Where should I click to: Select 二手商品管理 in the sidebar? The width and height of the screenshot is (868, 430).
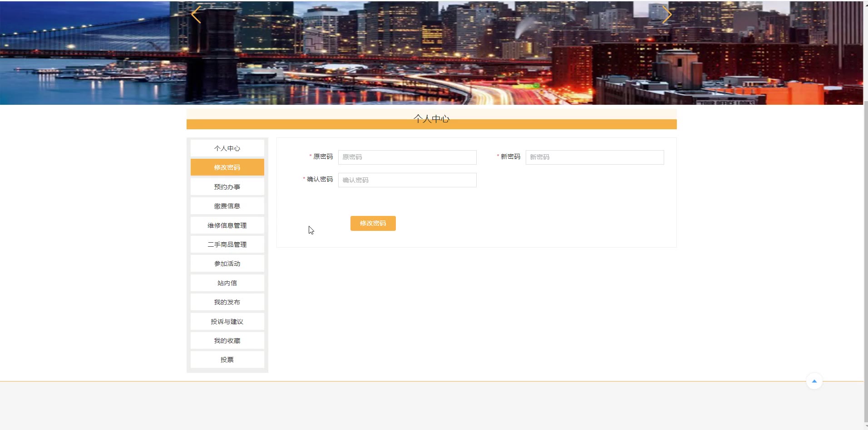click(x=227, y=244)
